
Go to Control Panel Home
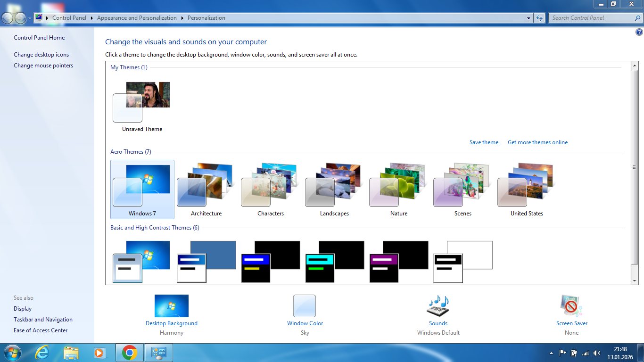(x=39, y=38)
